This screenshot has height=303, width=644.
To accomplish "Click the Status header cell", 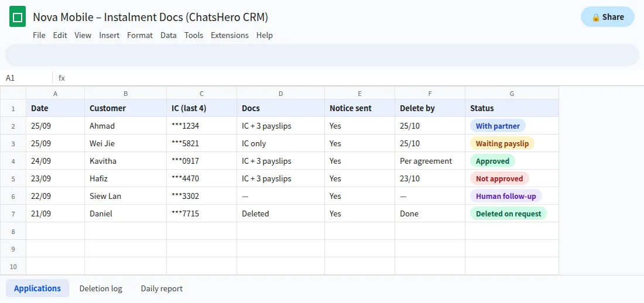I will (x=512, y=108).
